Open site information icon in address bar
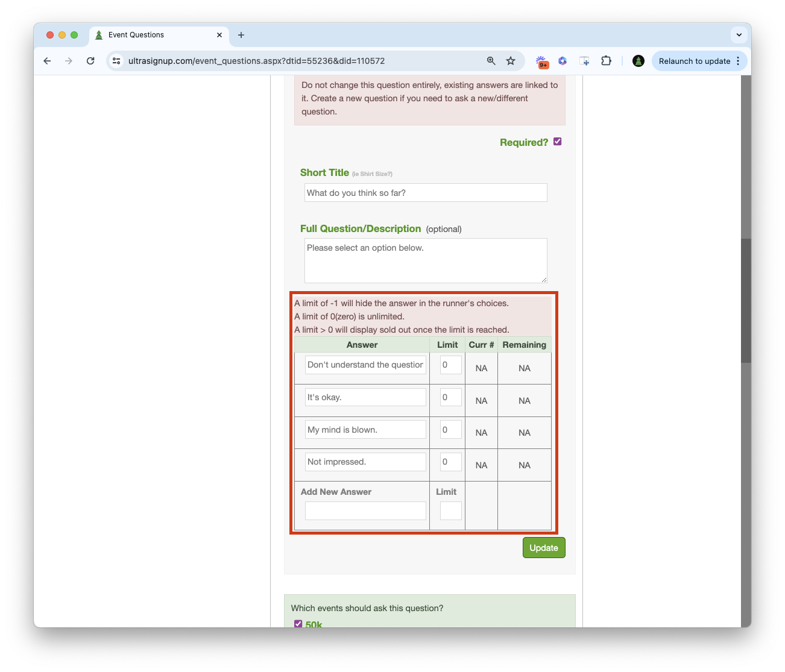The width and height of the screenshot is (785, 672). click(x=117, y=61)
